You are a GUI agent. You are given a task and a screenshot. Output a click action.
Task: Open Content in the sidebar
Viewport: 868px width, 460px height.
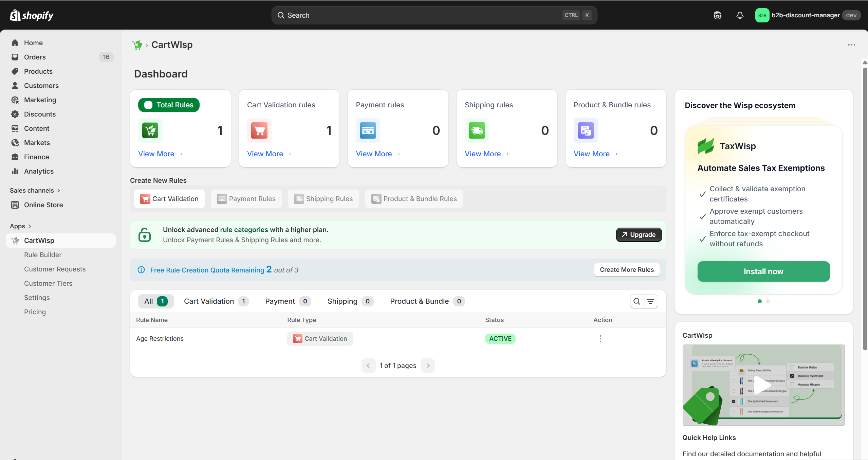[61, 128]
